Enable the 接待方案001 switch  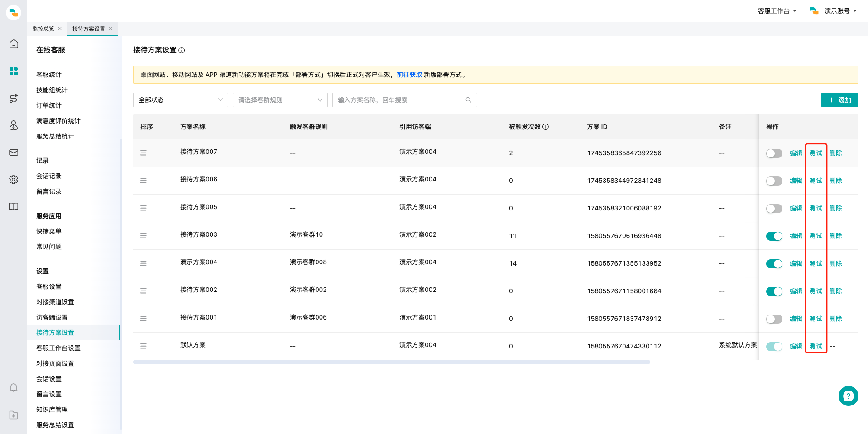[x=774, y=319]
